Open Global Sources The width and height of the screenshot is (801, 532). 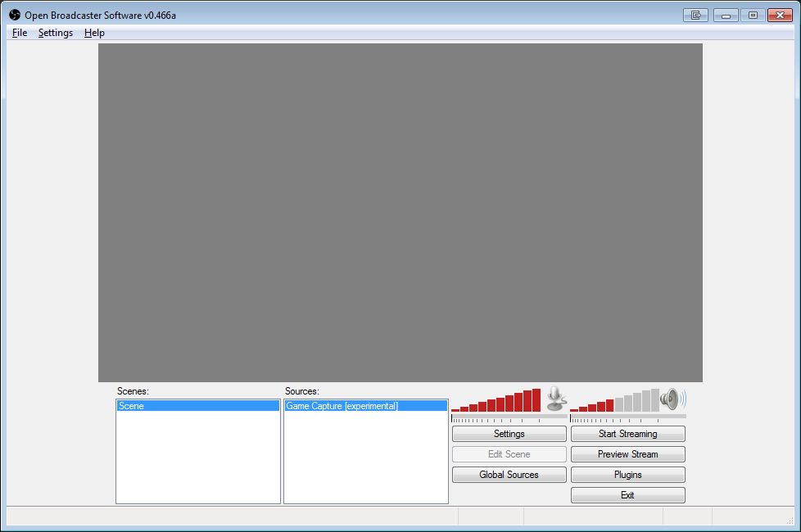coord(509,475)
